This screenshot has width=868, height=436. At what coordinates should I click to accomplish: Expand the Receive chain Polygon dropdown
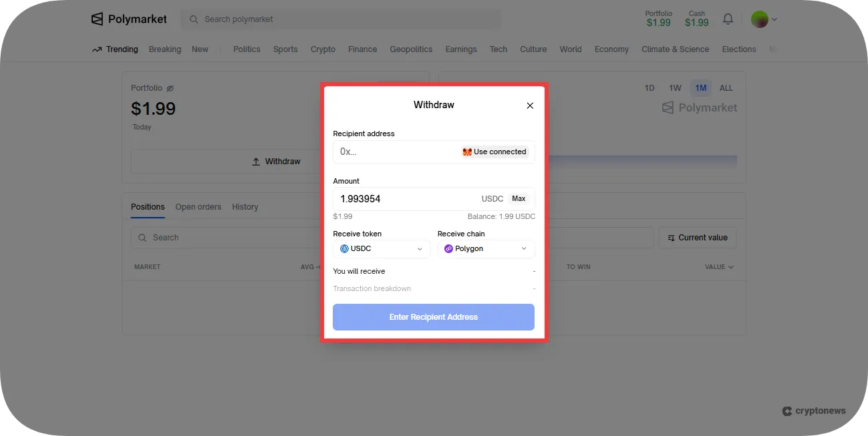pyautogui.click(x=486, y=249)
